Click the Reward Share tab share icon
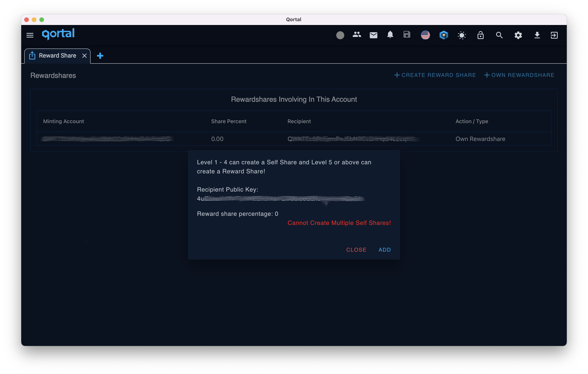Screen dimensions: 588x374 (32, 56)
